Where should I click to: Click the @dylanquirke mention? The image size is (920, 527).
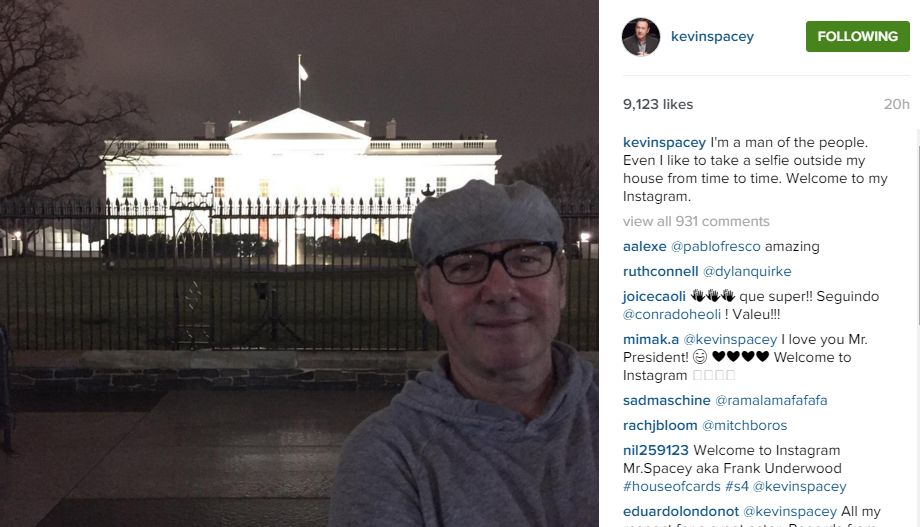(x=747, y=271)
